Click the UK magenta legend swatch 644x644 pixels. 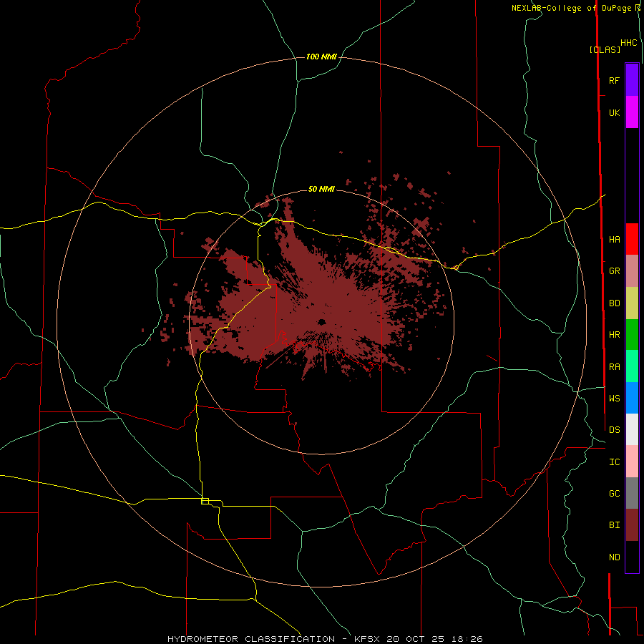coord(632,112)
